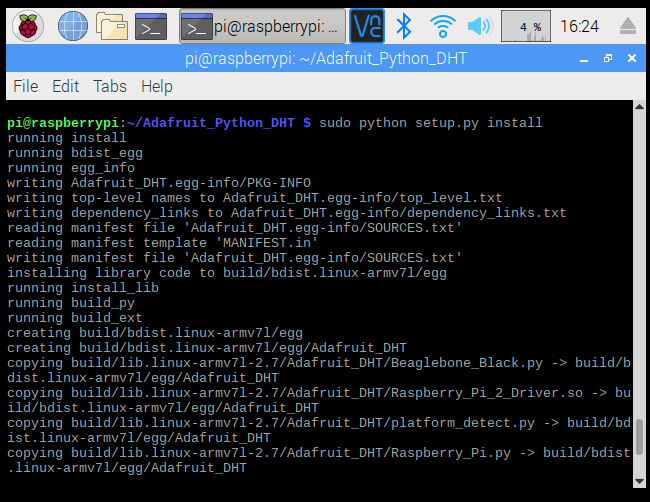650x502 pixels.
Task: Click the line mentioning Raspberry_Pi_2_Driver.so
Action: tap(319, 400)
